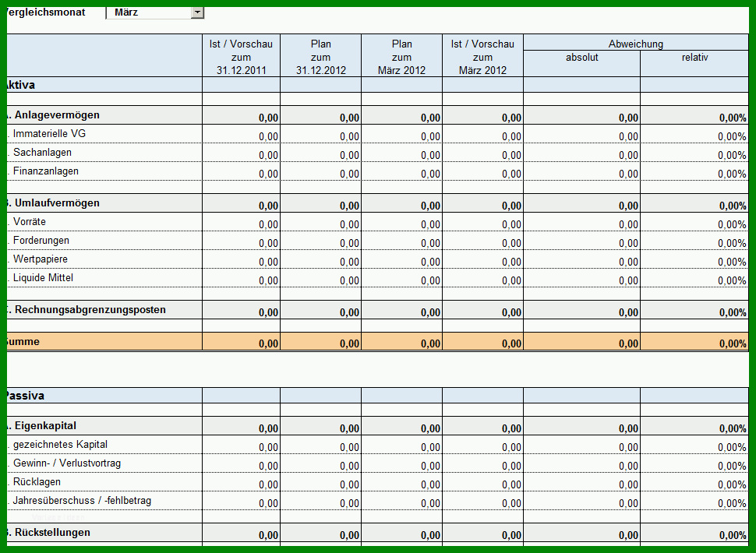
Task: Select the 'Rechnungsabgrenzungsposten' row label
Action: point(90,310)
